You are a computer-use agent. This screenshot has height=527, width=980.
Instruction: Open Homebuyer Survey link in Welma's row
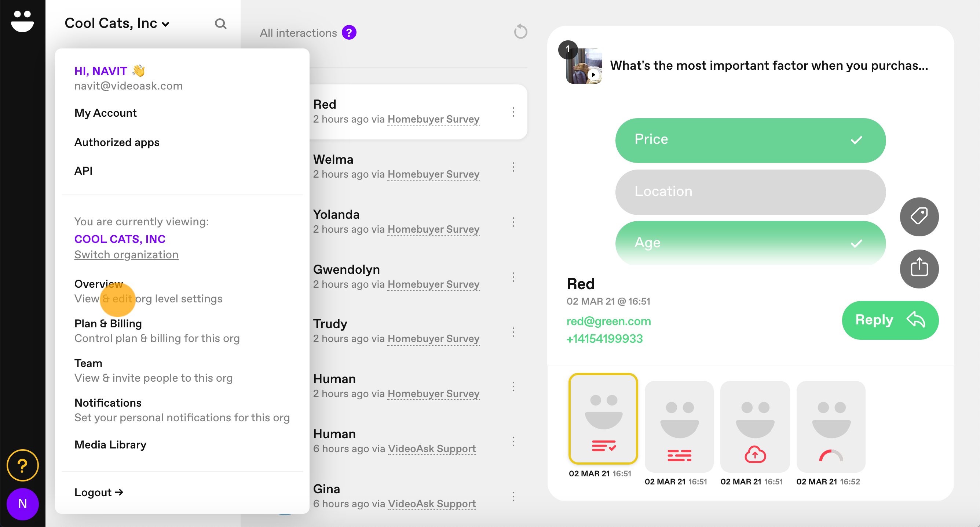(433, 174)
